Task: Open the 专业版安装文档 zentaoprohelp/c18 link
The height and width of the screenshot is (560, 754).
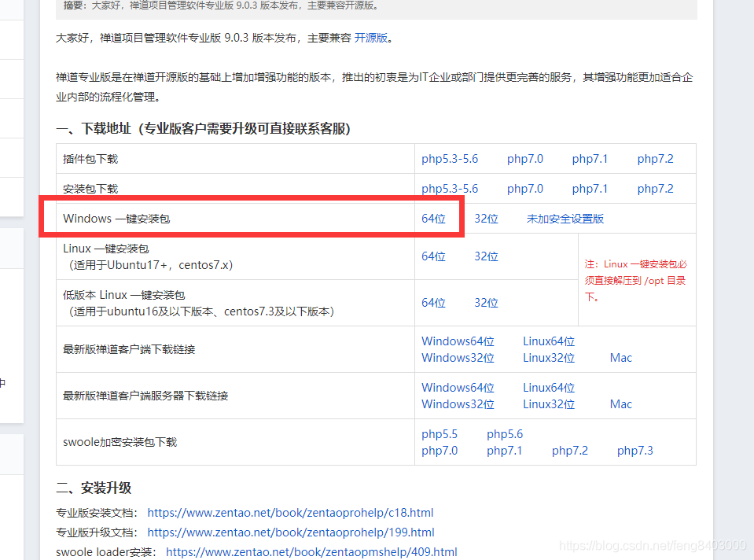Action: click(x=291, y=512)
